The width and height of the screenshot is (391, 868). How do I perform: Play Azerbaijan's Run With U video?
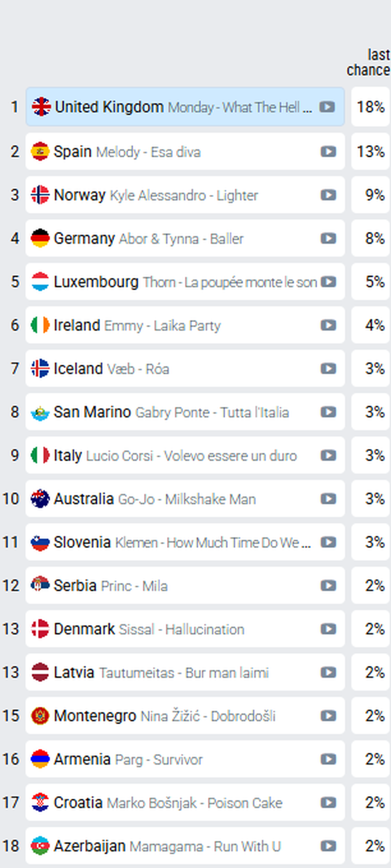(x=327, y=846)
